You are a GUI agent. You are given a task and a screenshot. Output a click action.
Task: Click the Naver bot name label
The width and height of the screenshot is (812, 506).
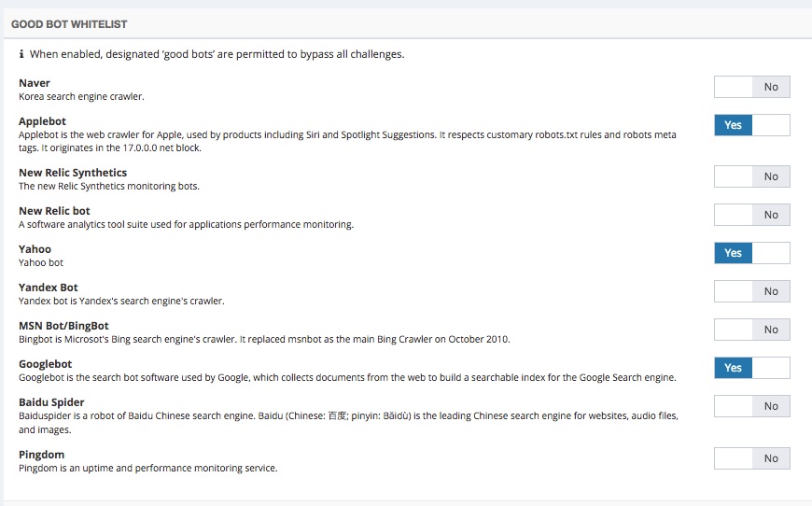35,83
